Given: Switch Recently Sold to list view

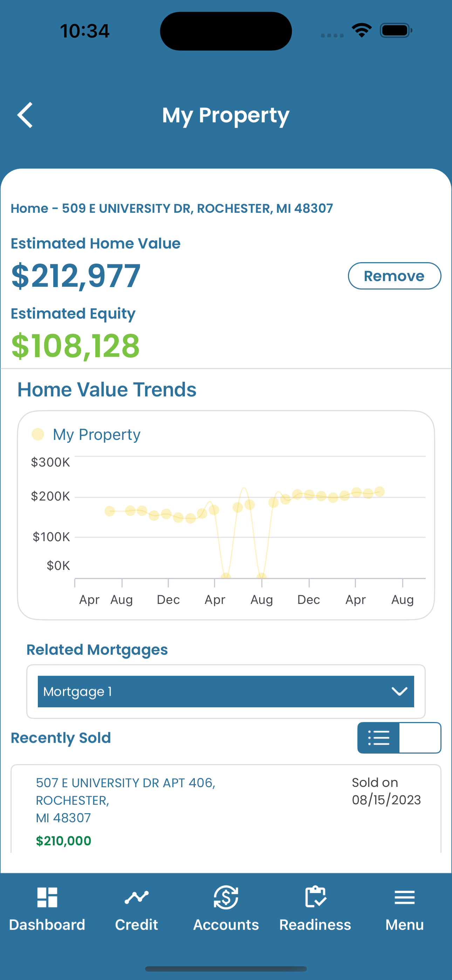Looking at the screenshot, I should tap(378, 738).
